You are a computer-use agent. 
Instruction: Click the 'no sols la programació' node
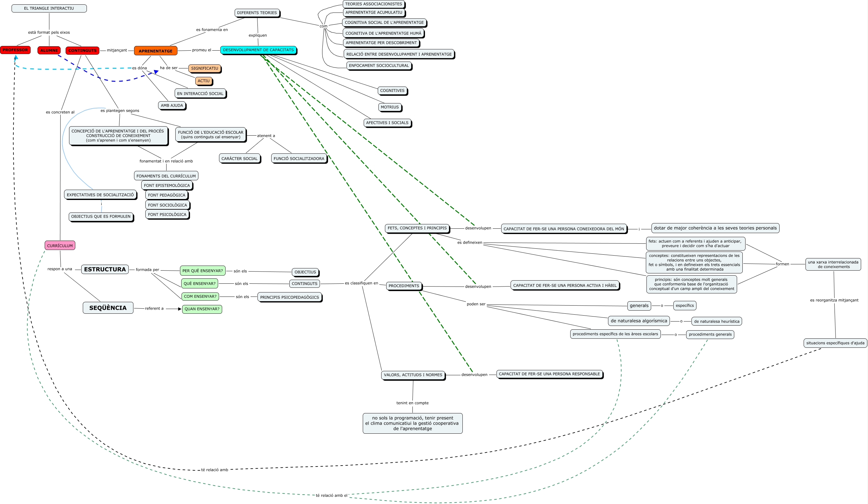(x=413, y=423)
